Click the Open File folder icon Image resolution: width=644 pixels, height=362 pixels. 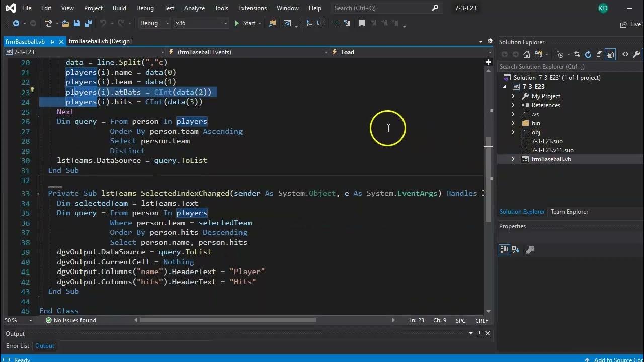(65, 23)
